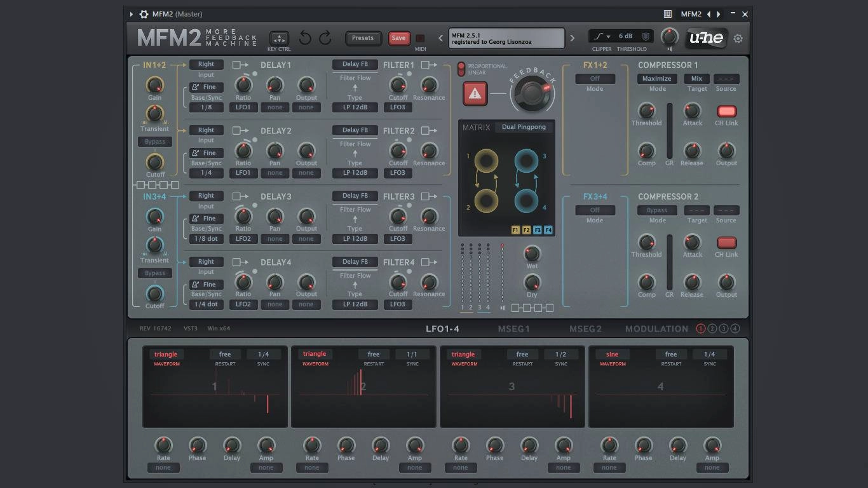This screenshot has height=488, width=868.
Task: Click the F1 matrix filter badge
Action: tap(515, 230)
